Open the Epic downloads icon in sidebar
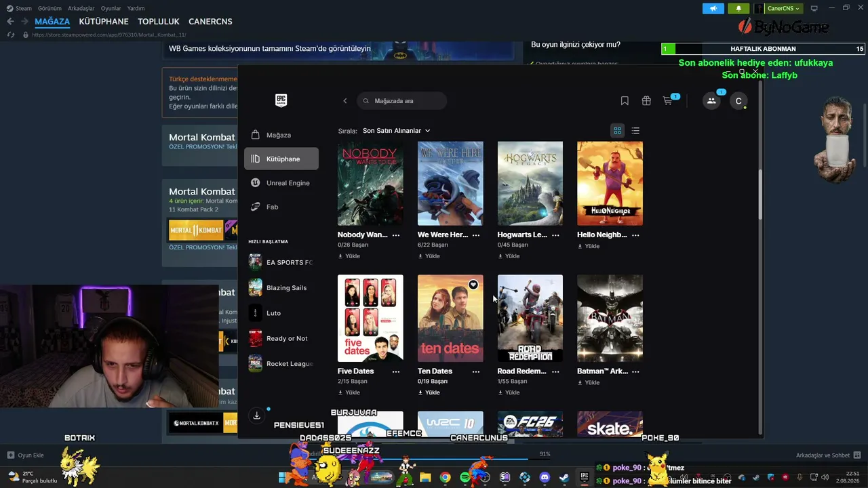 (256, 415)
